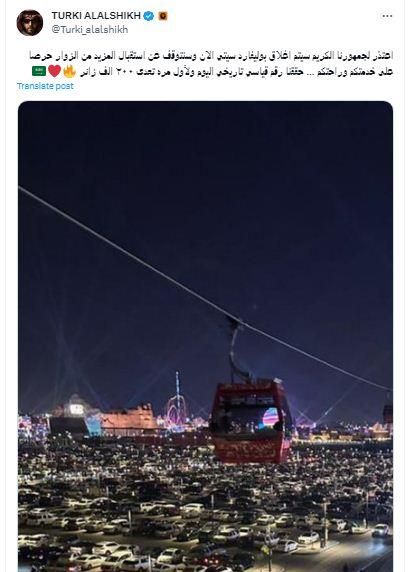Click the red heart emoji in the post
The width and height of the screenshot is (413, 572).
point(54,71)
